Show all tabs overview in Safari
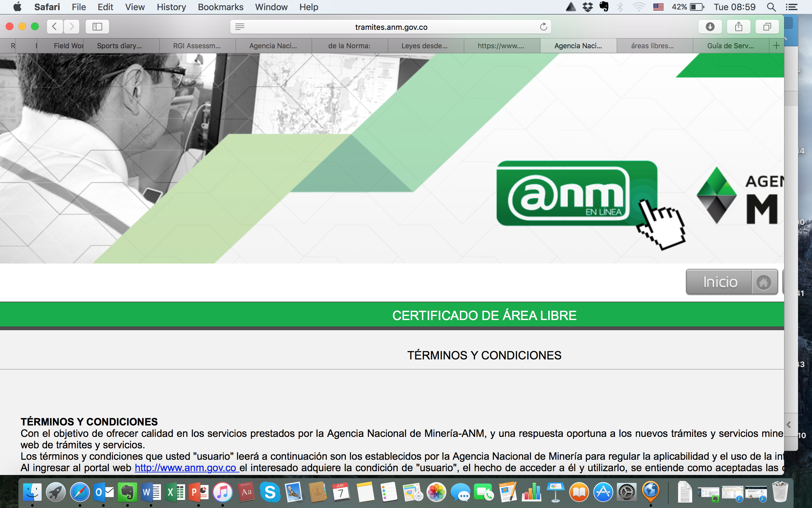 (767, 27)
